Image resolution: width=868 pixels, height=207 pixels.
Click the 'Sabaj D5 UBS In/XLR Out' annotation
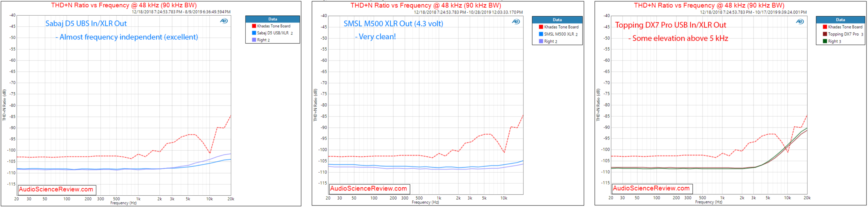(x=86, y=24)
